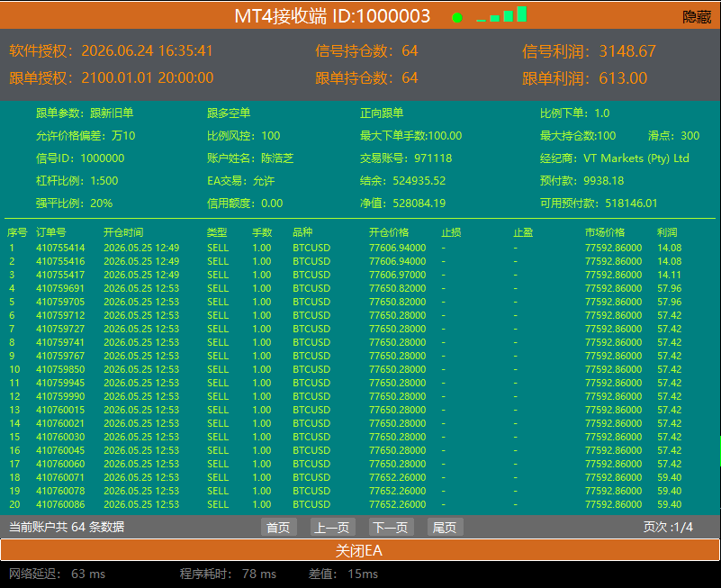Click the 开仓价格 column header
The height and width of the screenshot is (588, 721).
[x=389, y=232]
